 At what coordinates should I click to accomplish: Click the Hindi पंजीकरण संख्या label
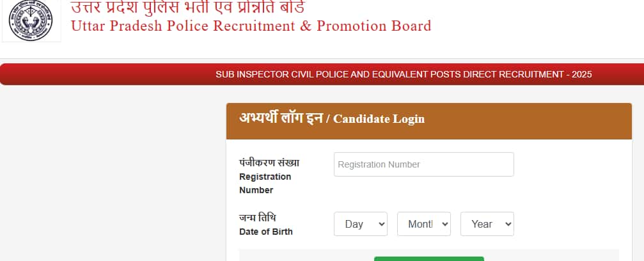point(269,162)
